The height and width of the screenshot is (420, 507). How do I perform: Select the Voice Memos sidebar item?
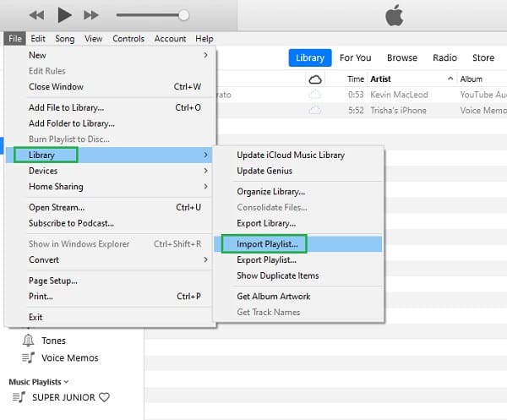point(70,358)
